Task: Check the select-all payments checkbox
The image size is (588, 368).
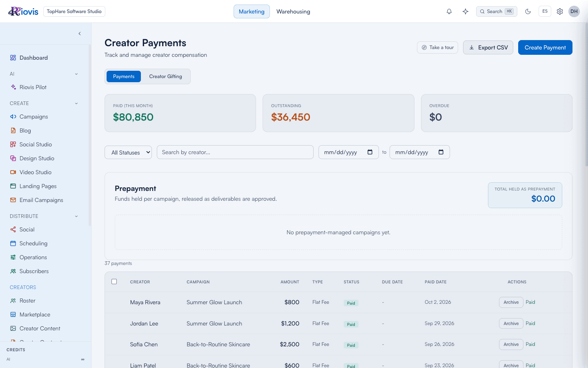Action: click(x=114, y=282)
